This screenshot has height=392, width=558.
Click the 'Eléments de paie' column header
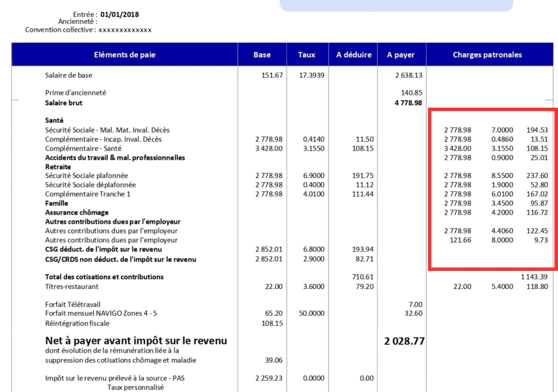[x=124, y=55]
